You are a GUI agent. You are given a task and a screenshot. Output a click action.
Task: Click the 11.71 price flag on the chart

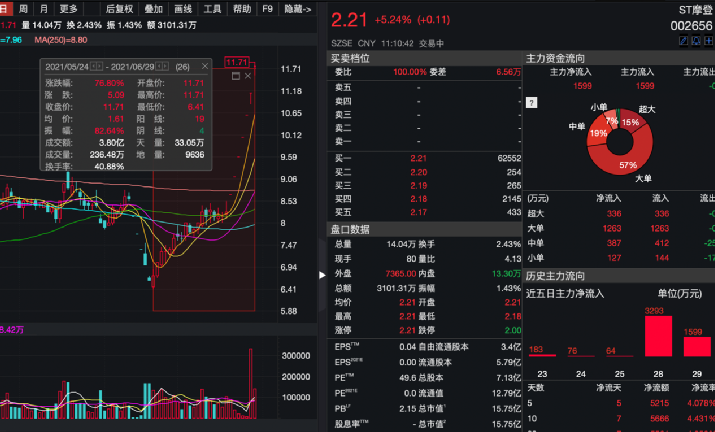click(x=237, y=62)
